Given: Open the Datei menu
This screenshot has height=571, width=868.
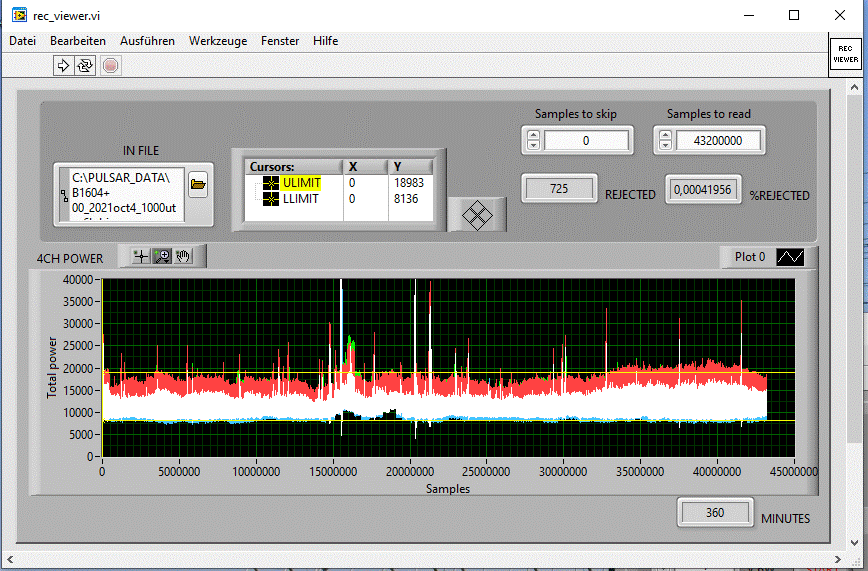Looking at the screenshot, I should coord(23,41).
